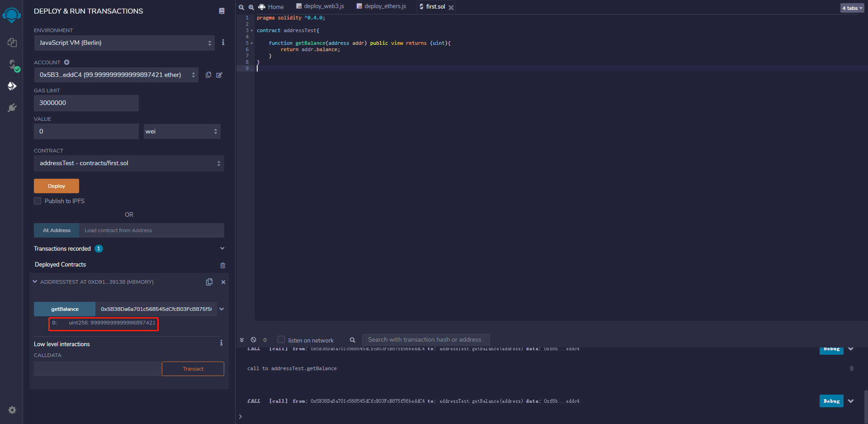Expand the Transactions recorded section

[x=222, y=248]
